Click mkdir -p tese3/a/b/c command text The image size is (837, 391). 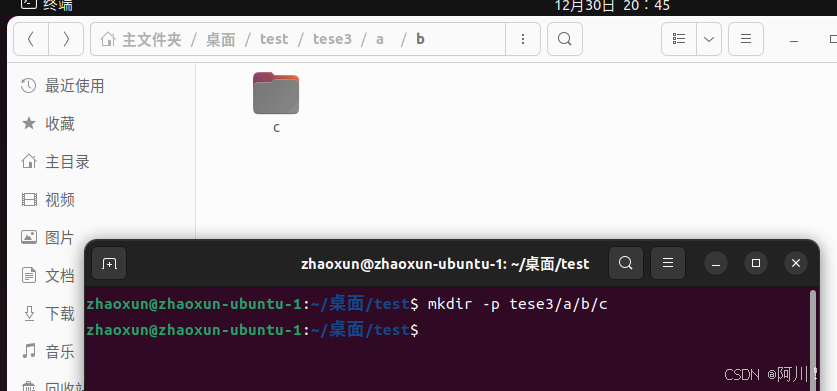pos(517,304)
